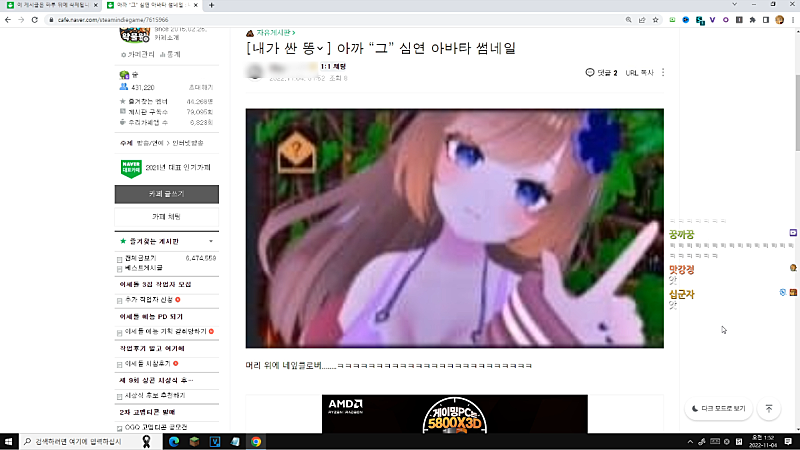800x450 pixels.
Task: Open the zoom magnifier in the address bar
Action: coord(629,20)
